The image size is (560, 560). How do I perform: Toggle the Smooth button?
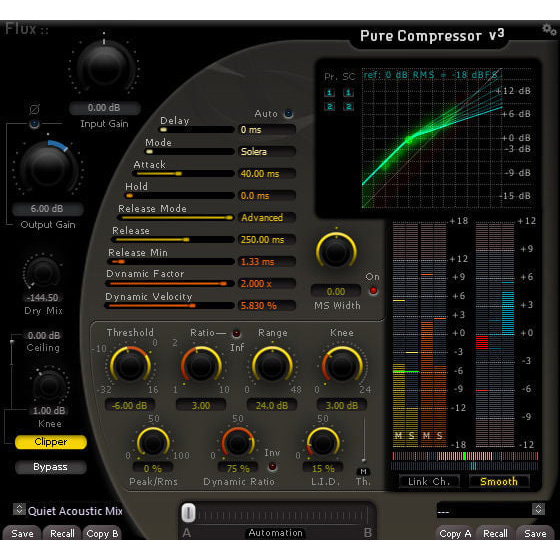pos(499,481)
